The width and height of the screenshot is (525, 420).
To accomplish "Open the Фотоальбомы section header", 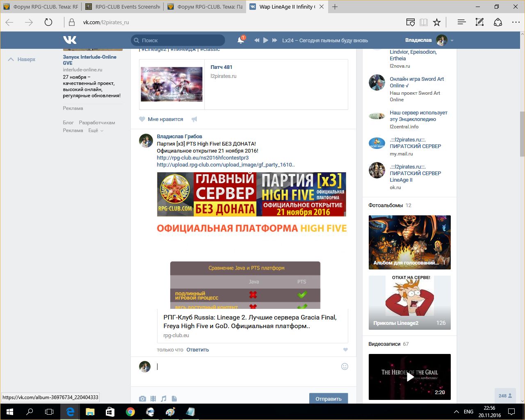I will click(386, 205).
